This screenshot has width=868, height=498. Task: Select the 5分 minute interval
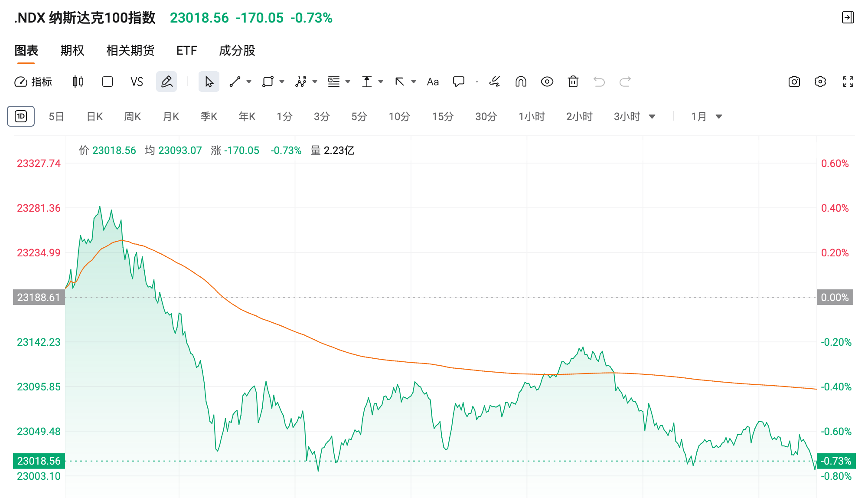359,117
